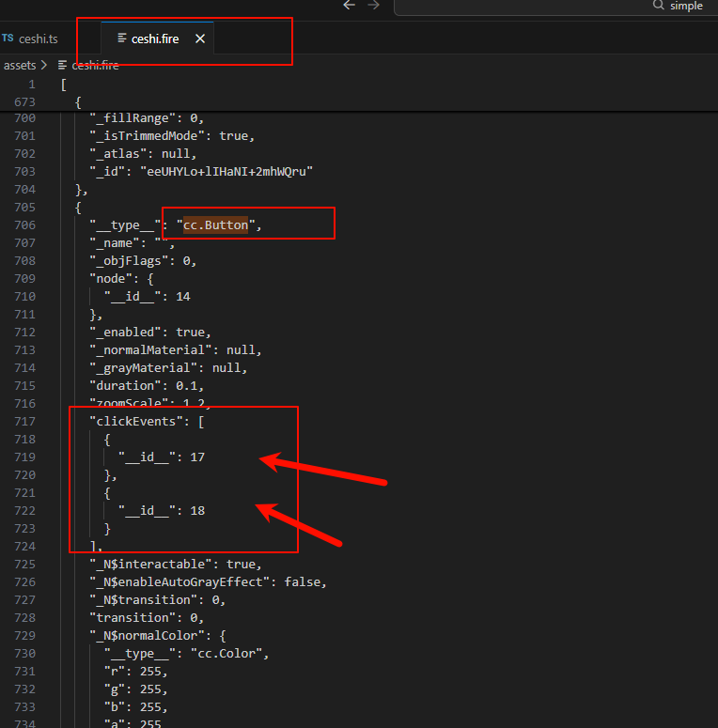Focus the command center search box
Image resolution: width=718 pixels, height=728 pixels.
(554, 7)
